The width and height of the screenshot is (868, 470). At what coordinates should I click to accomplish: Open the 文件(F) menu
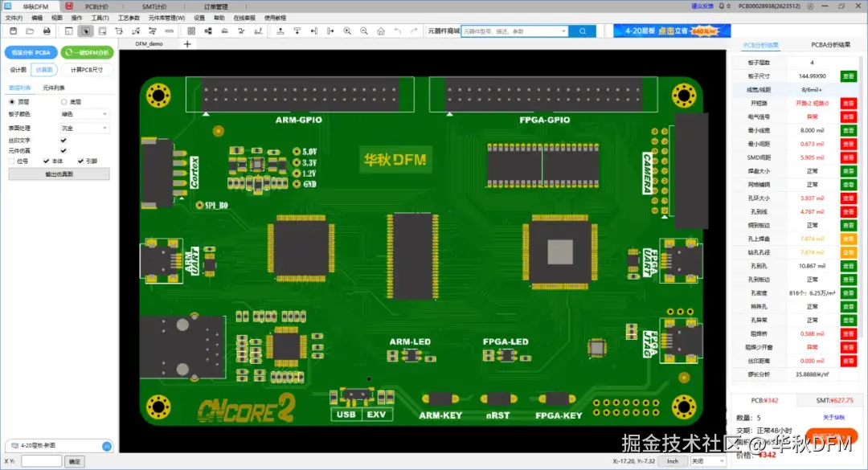point(14,18)
